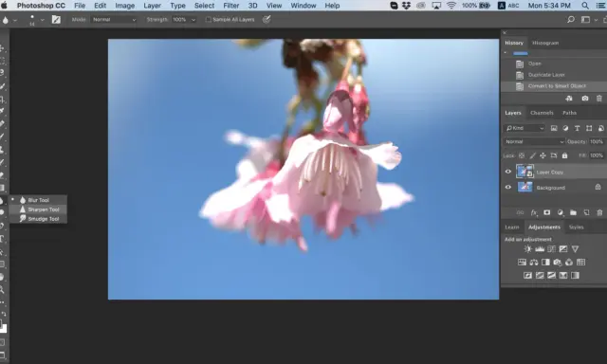Open the Mode Normal dropdown in options bar
This screenshot has height=364, width=607.
114,19
